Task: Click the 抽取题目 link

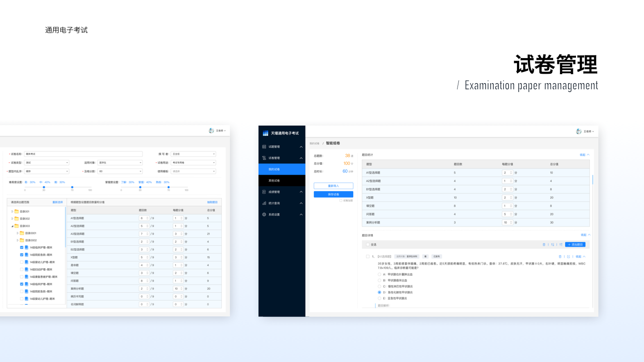Action: point(212,202)
